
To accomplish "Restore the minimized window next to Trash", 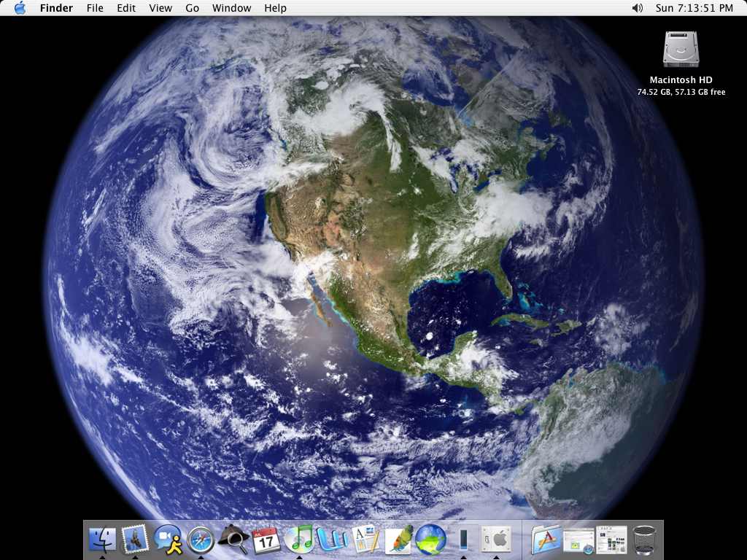I will 612,540.
